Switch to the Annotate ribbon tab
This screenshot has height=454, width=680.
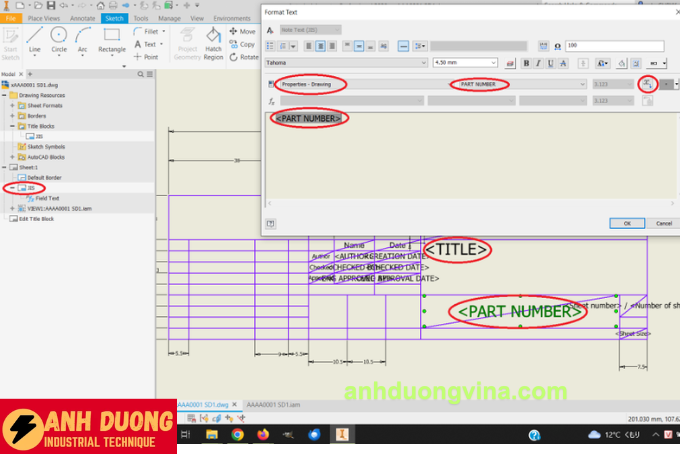83,18
